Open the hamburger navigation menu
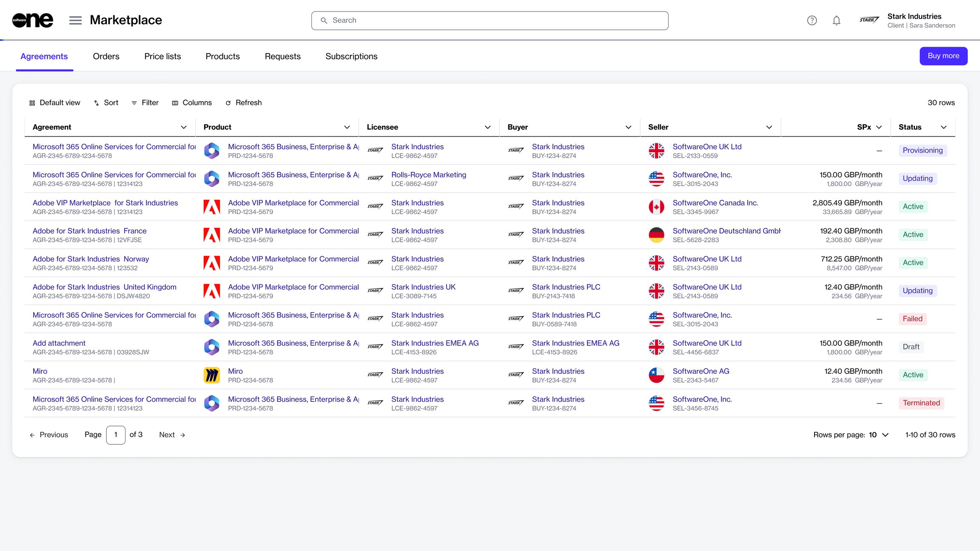This screenshot has width=980, height=551. pos(75,20)
